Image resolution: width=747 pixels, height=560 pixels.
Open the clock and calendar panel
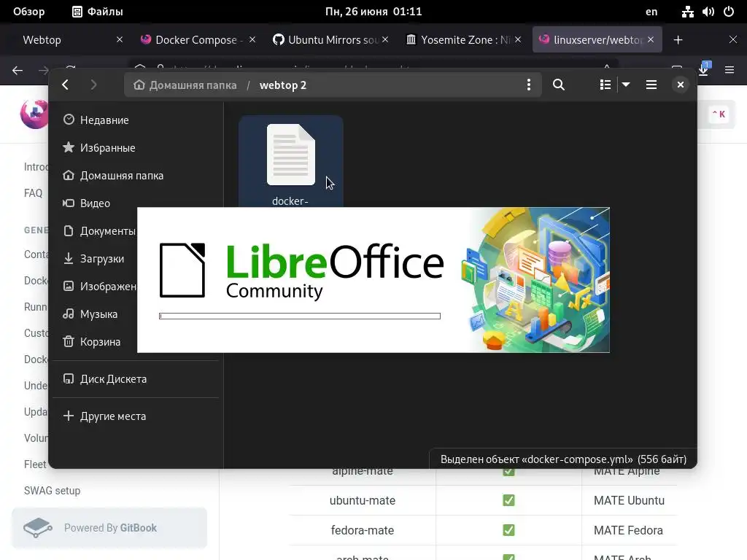[373, 12]
